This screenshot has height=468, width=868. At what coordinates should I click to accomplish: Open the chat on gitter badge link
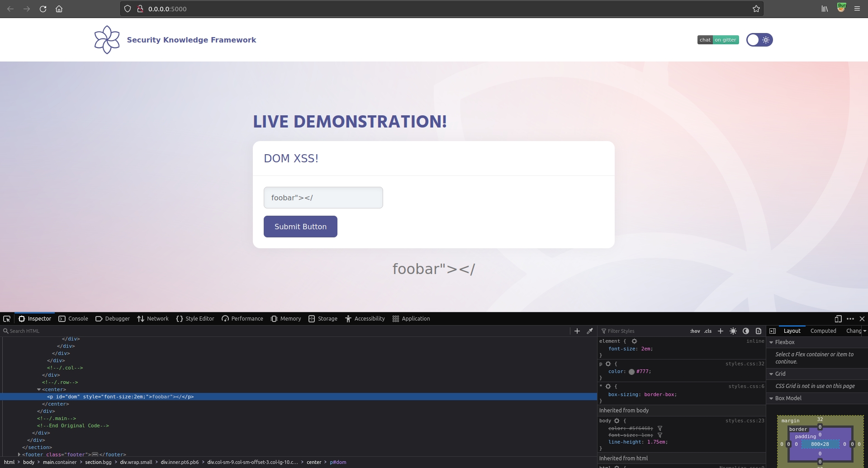[718, 40]
